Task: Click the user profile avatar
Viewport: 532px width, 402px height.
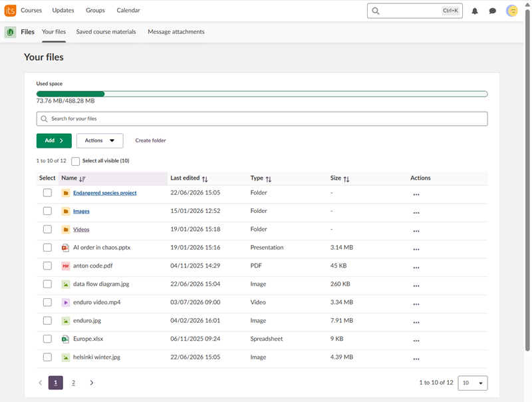Action: (x=511, y=11)
